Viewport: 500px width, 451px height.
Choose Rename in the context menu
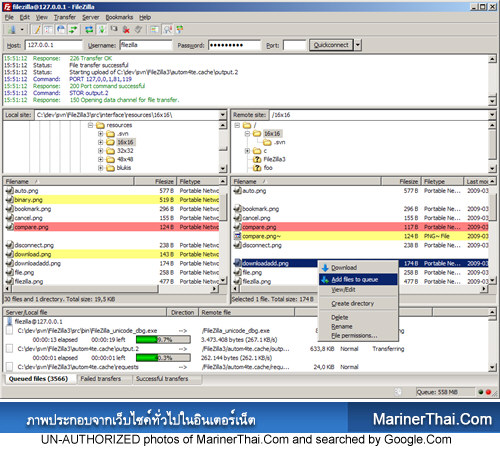click(358, 327)
